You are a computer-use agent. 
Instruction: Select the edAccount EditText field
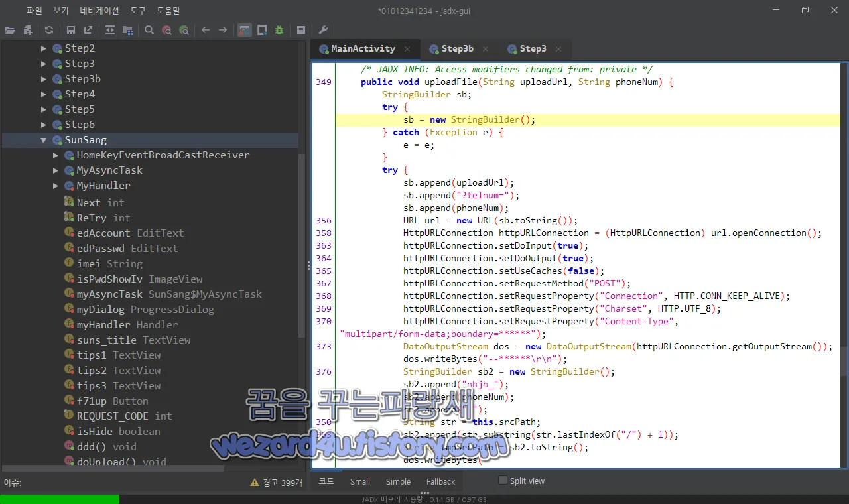pos(130,233)
